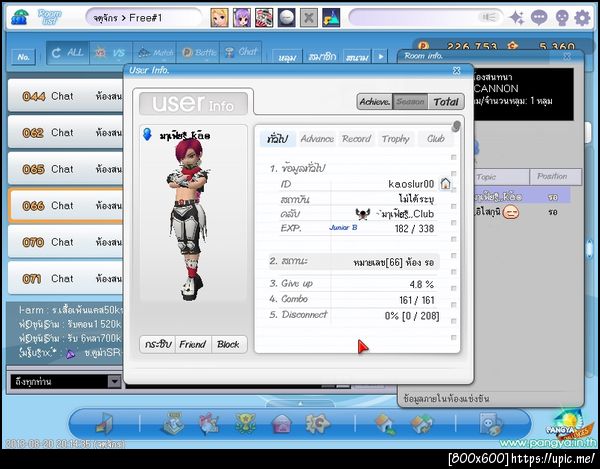Open the star trophy icon in bottom bar
This screenshot has height=469, width=600.
[x=245, y=423]
